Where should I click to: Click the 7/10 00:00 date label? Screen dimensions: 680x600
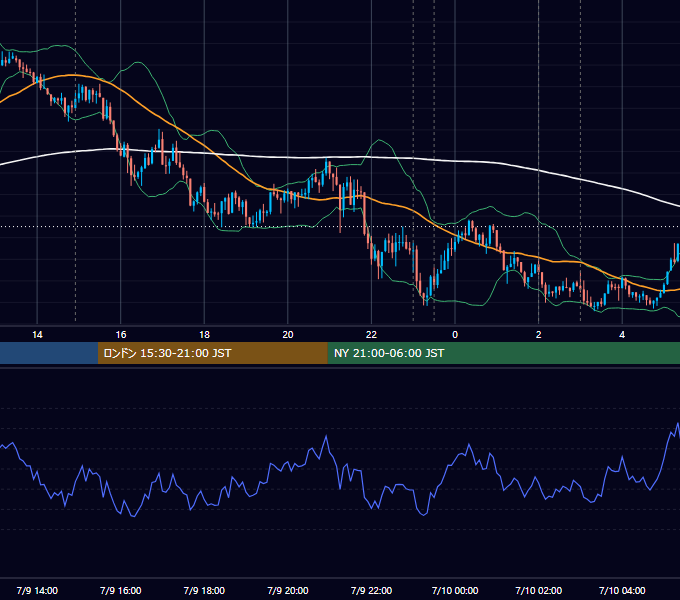(x=455, y=590)
